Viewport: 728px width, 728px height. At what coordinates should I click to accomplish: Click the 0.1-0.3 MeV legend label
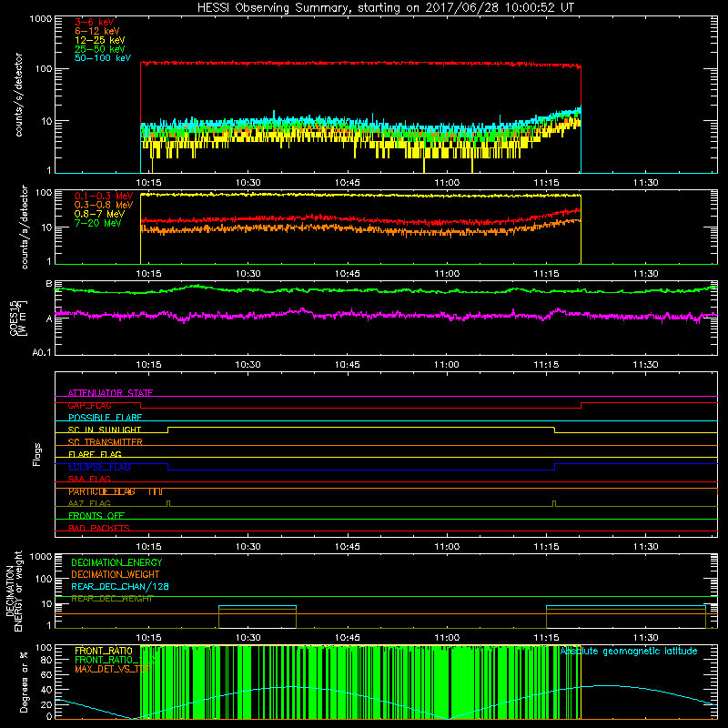[x=104, y=196]
